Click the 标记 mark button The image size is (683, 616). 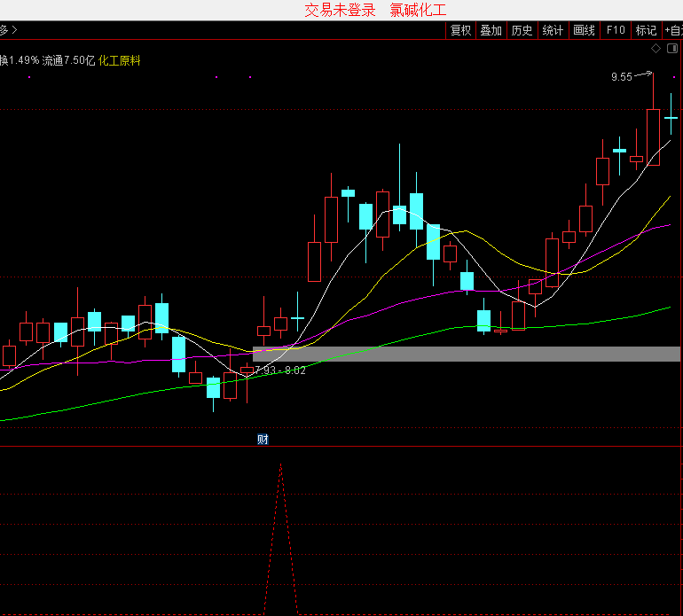(x=646, y=30)
